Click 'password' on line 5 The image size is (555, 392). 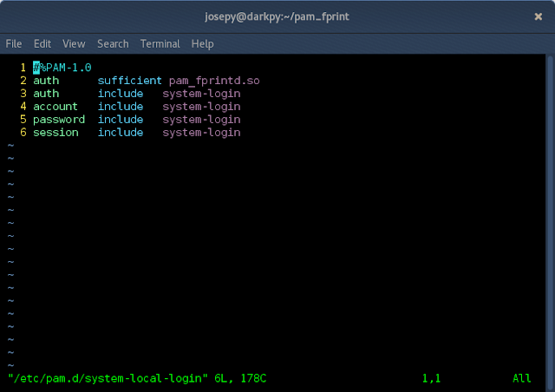59,120
